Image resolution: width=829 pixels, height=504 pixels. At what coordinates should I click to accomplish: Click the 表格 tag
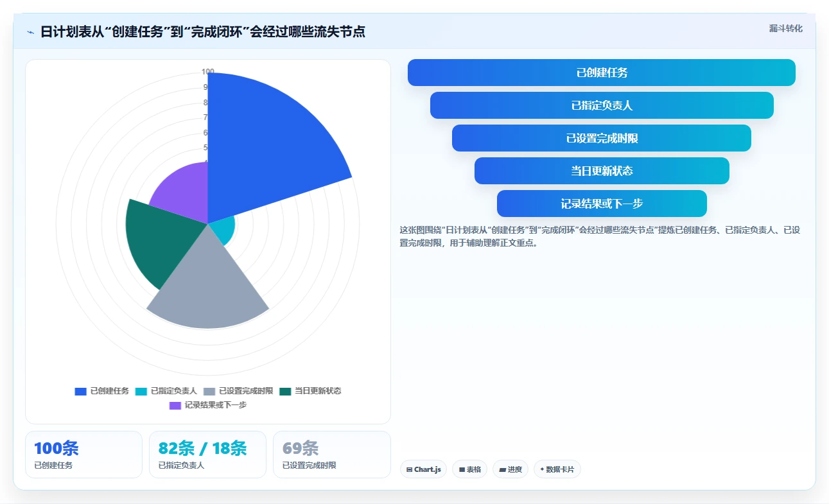pos(470,469)
